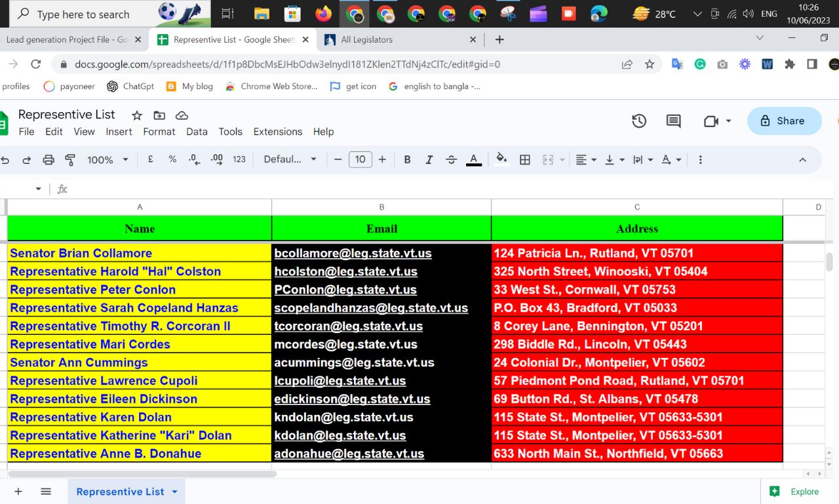Apply bold formatting from the toolbar
This screenshot has height=504, width=839.
[407, 159]
